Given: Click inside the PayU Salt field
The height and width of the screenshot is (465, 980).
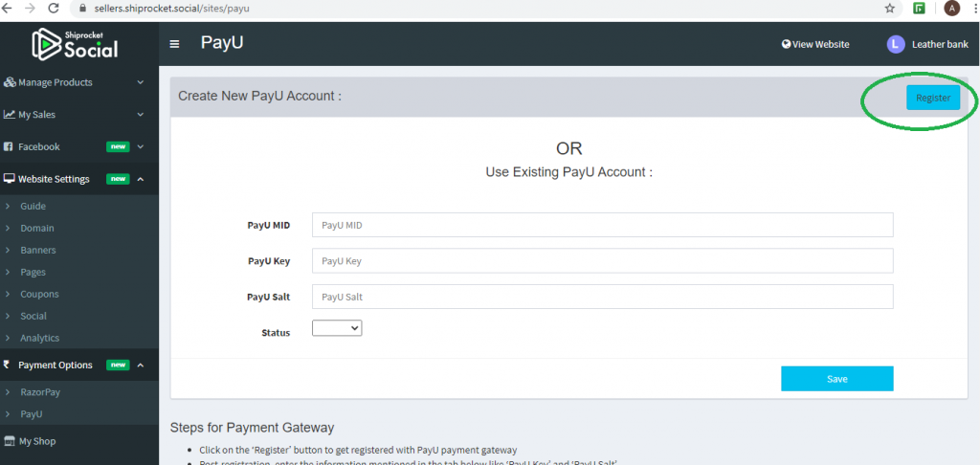Looking at the screenshot, I should pos(603,297).
